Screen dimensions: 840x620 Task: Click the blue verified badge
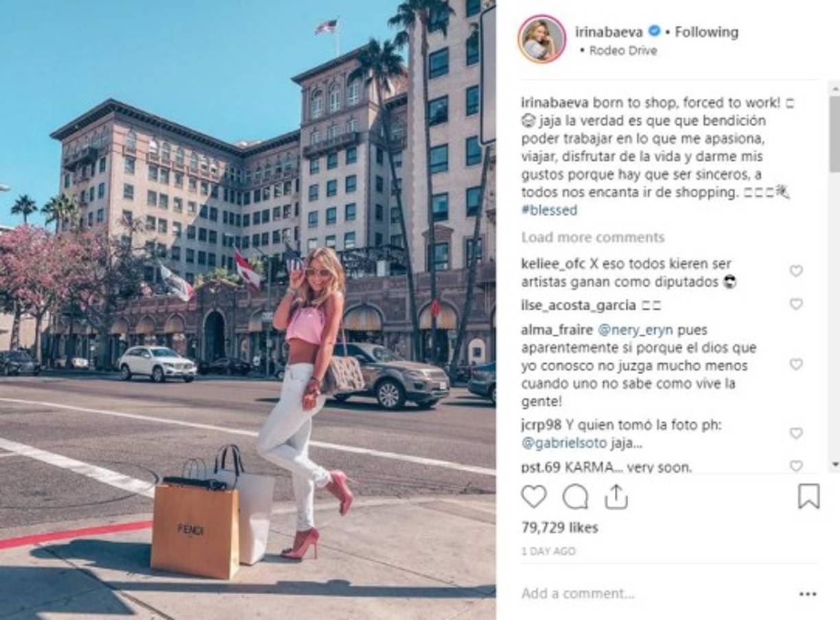(x=655, y=32)
